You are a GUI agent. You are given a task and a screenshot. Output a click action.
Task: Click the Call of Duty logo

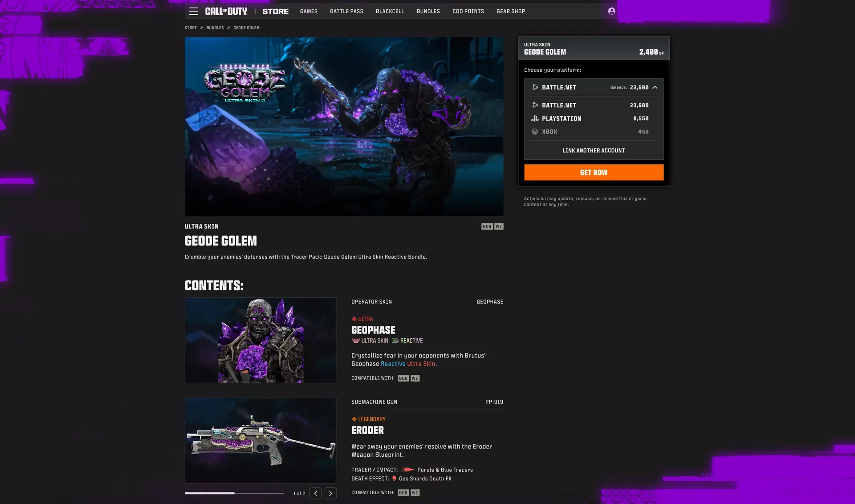click(x=226, y=11)
